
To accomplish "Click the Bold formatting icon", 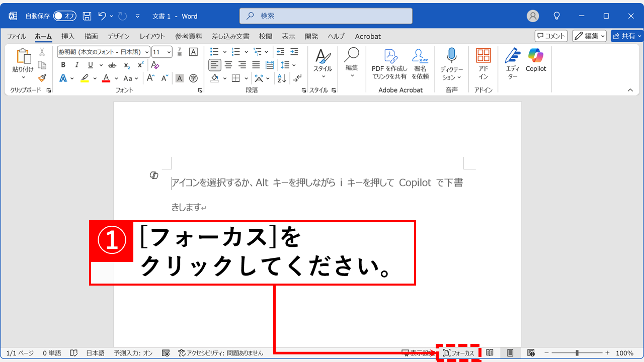I will point(63,65).
